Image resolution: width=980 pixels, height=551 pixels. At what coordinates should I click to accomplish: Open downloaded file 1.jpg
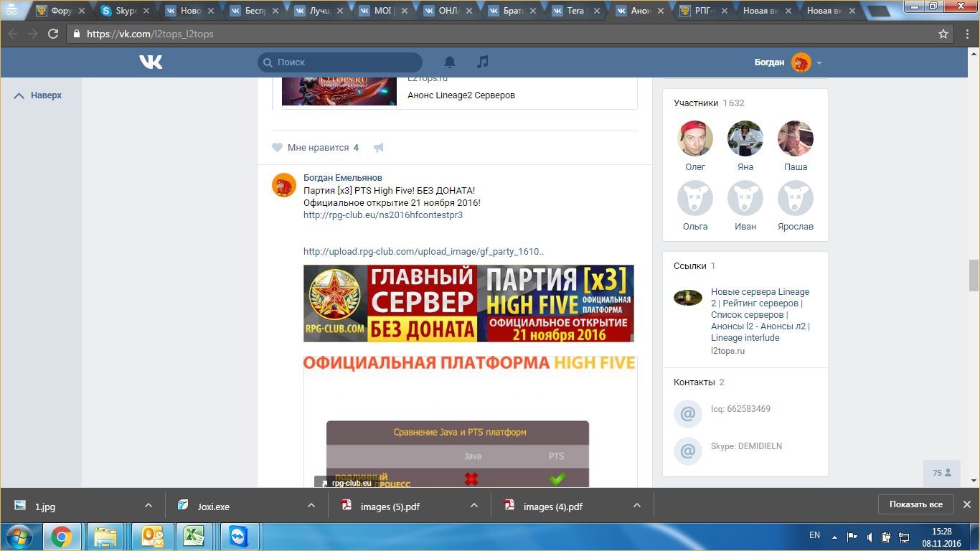point(44,507)
